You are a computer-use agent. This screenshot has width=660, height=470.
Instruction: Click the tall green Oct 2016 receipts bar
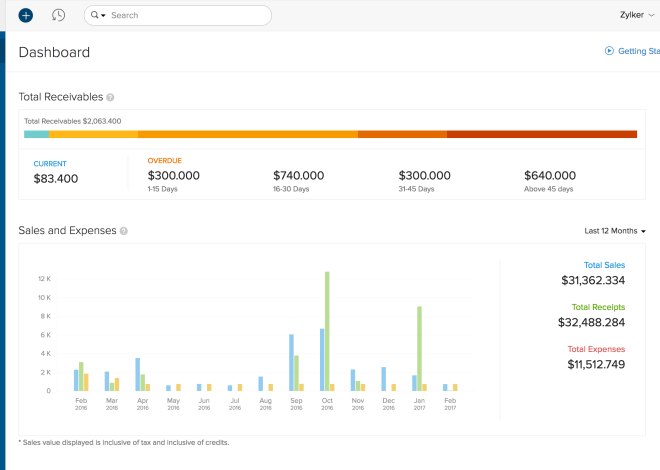tap(327, 331)
